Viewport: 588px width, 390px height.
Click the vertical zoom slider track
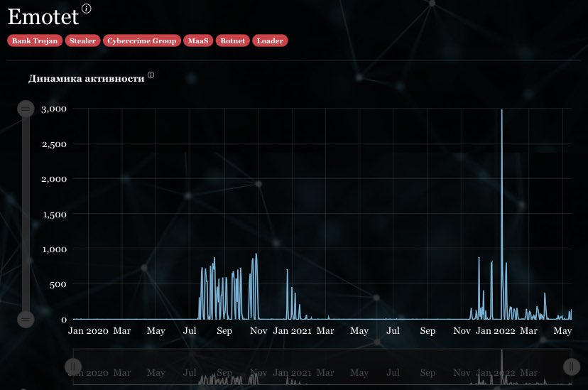click(26, 214)
